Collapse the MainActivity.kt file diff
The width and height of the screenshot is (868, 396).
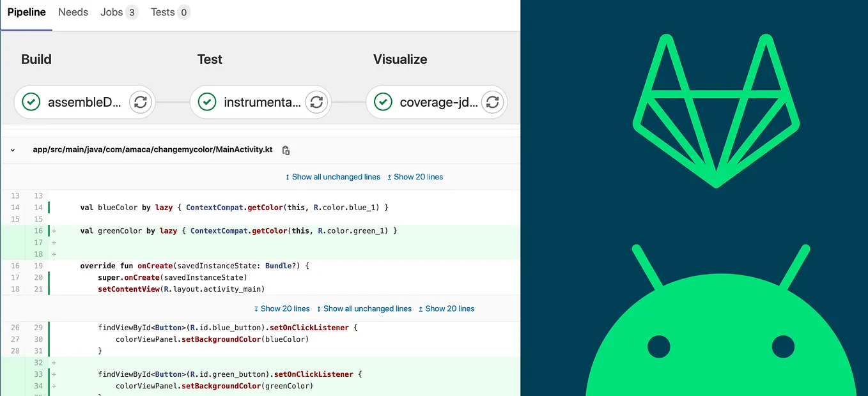pos(13,150)
